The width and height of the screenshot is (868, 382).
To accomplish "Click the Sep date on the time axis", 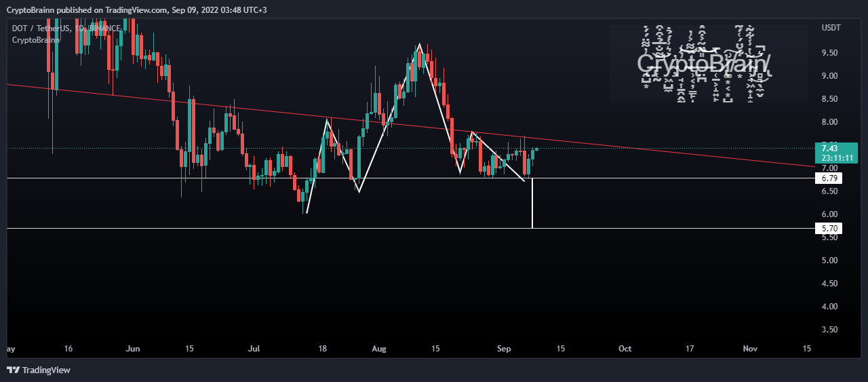I will tap(504, 349).
